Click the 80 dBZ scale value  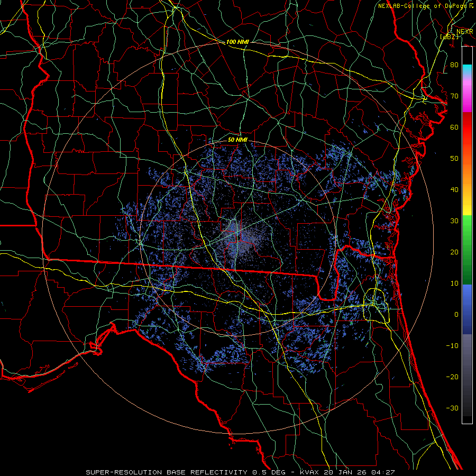454,65
